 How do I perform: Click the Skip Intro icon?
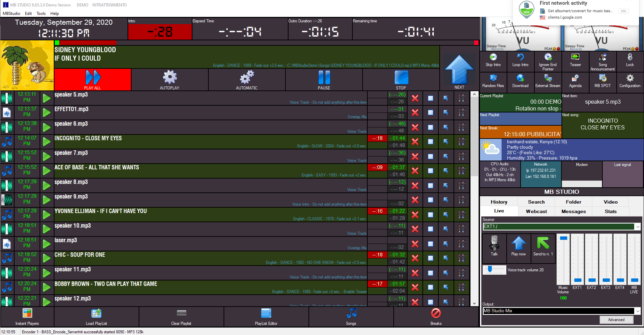493,58
